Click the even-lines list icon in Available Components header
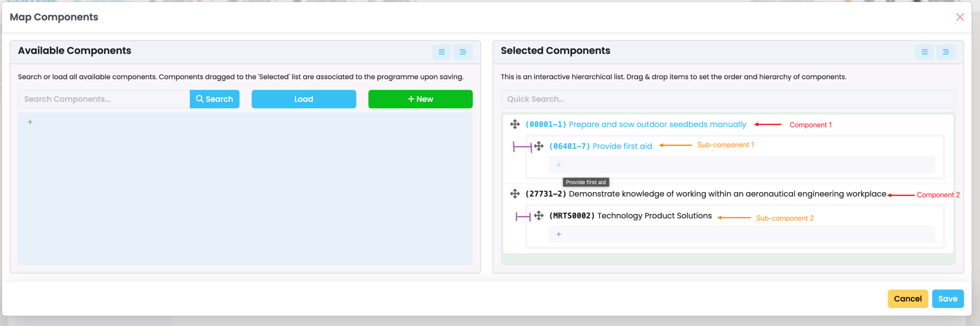Screen dimensions: 980x326 pyautogui.click(x=441, y=52)
